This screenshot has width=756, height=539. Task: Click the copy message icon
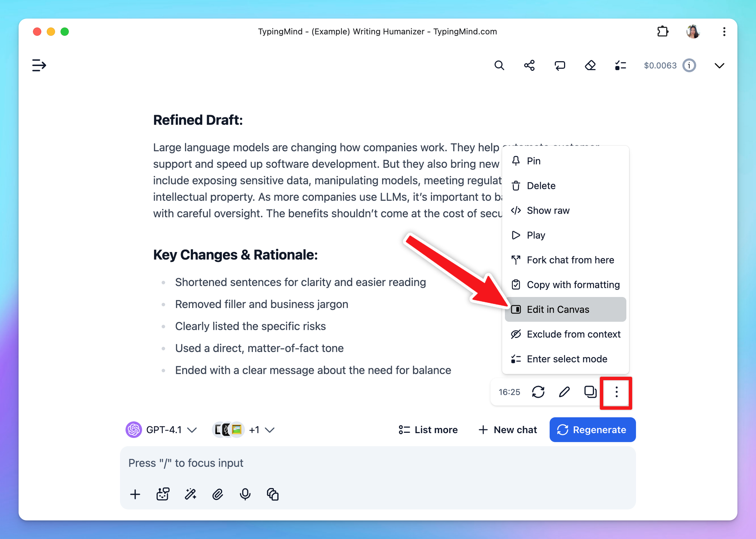[590, 392]
